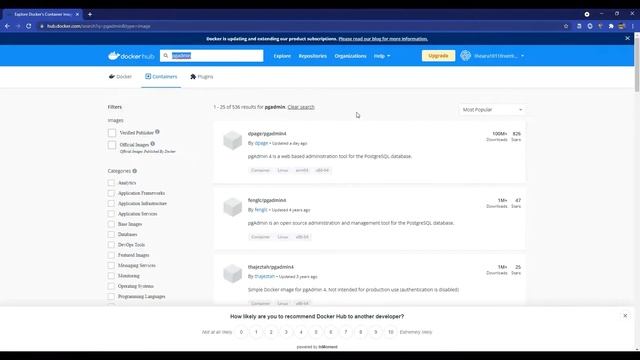The width and height of the screenshot is (640, 360).
Task: Check the Databases category
Action: (111, 234)
